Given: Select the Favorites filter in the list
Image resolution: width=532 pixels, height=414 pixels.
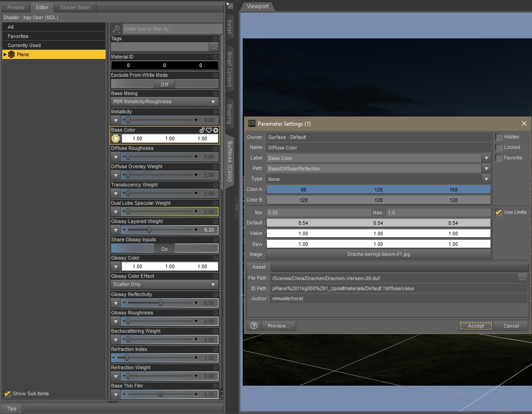Looking at the screenshot, I should [54, 36].
